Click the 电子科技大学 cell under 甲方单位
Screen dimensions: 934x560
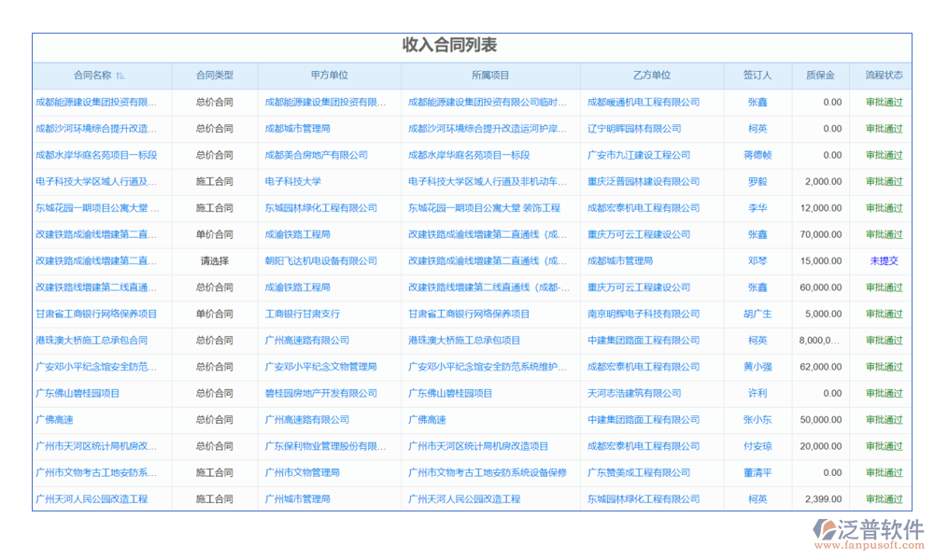(x=292, y=182)
